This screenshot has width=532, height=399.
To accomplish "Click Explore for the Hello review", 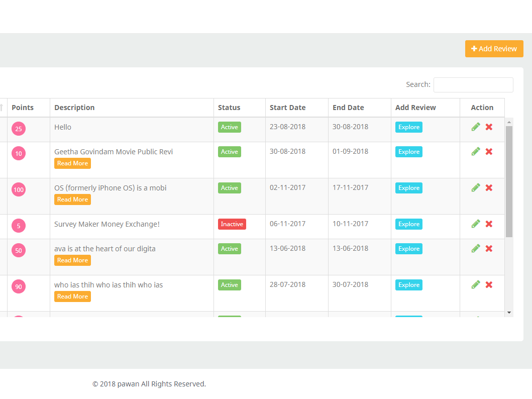I will coord(408,127).
